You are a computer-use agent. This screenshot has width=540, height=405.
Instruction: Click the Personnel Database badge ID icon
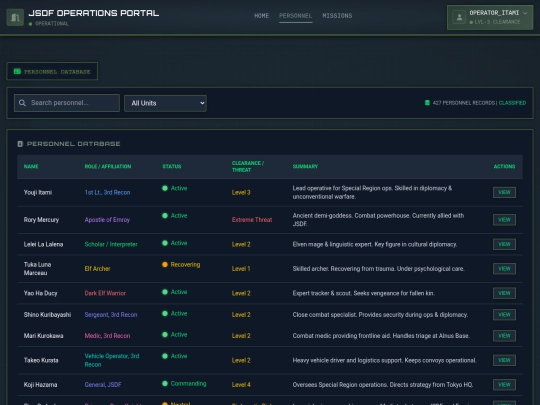(x=17, y=71)
